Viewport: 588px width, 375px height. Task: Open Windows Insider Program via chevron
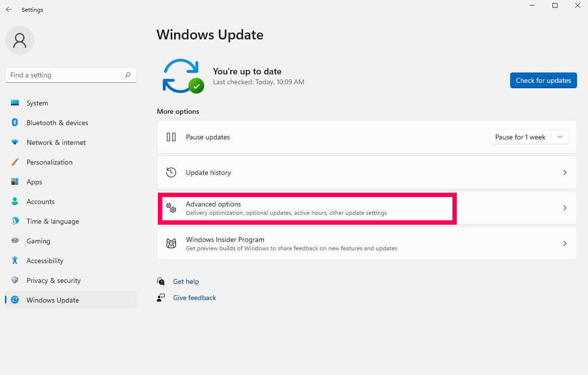point(565,243)
